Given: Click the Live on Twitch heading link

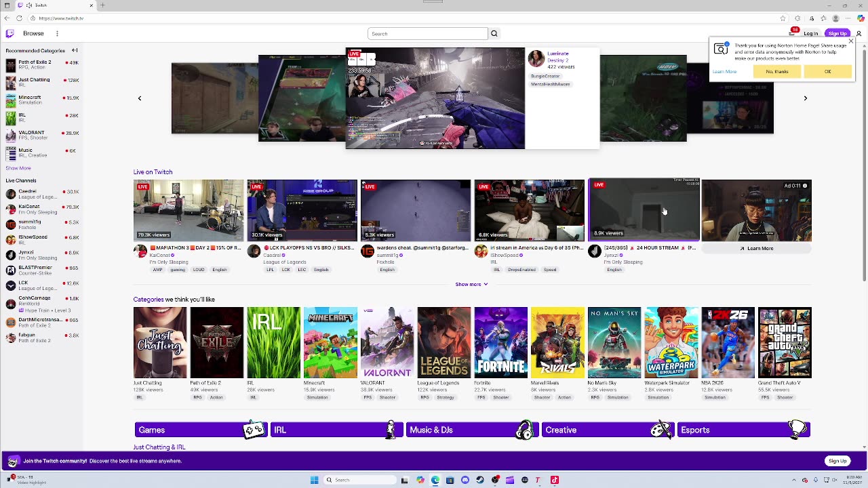Looking at the screenshot, I should [x=153, y=172].
